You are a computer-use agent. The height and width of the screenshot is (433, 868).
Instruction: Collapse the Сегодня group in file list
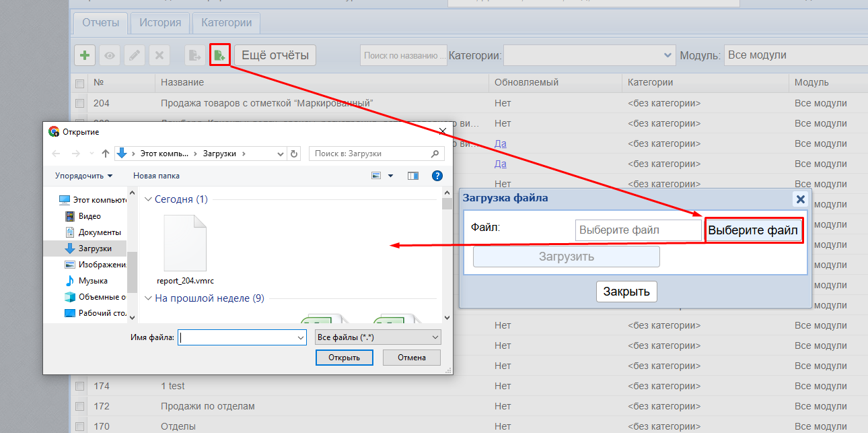point(149,199)
